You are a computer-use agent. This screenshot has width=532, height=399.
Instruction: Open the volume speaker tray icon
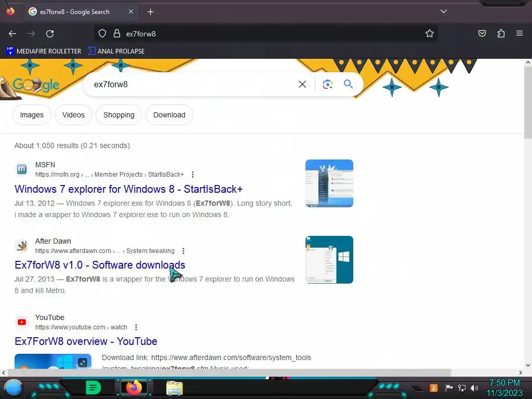(474, 388)
